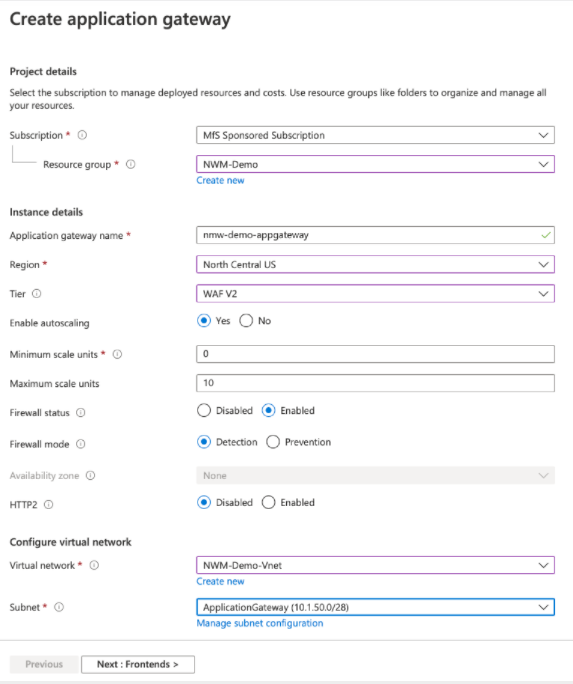
Task: Click Next : Frontends button
Action: click(x=138, y=664)
